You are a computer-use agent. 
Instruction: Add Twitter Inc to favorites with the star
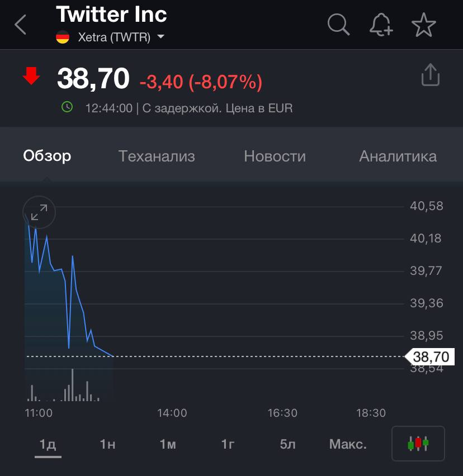pos(423,25)
